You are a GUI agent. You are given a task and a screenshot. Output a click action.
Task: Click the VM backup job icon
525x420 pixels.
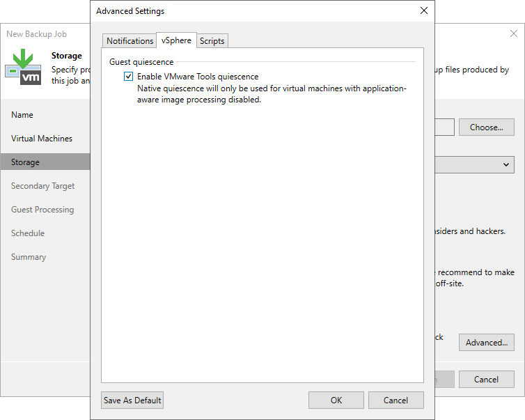[x=23, y=67]
